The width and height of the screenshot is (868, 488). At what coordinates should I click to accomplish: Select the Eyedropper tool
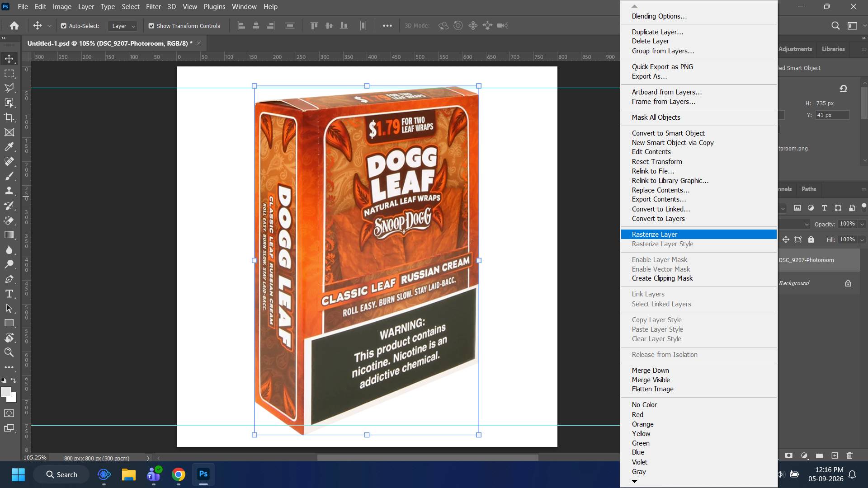tap(9, 147)
